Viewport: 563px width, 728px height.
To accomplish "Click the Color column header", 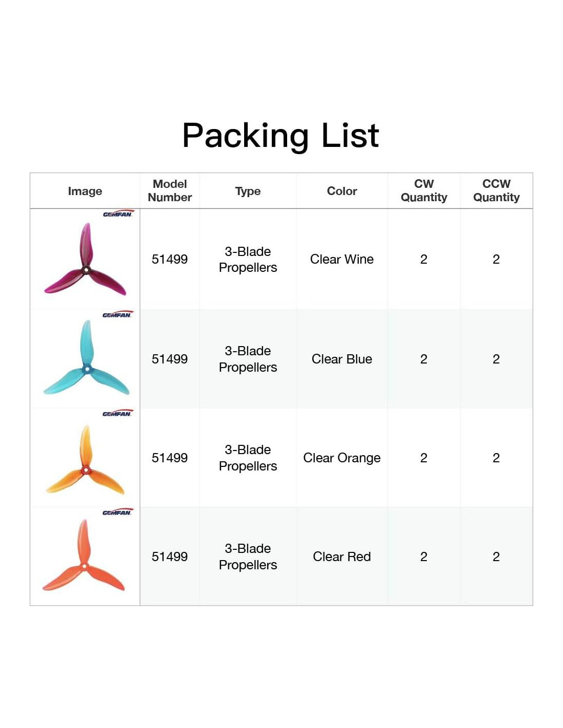I will coord(342,191).
